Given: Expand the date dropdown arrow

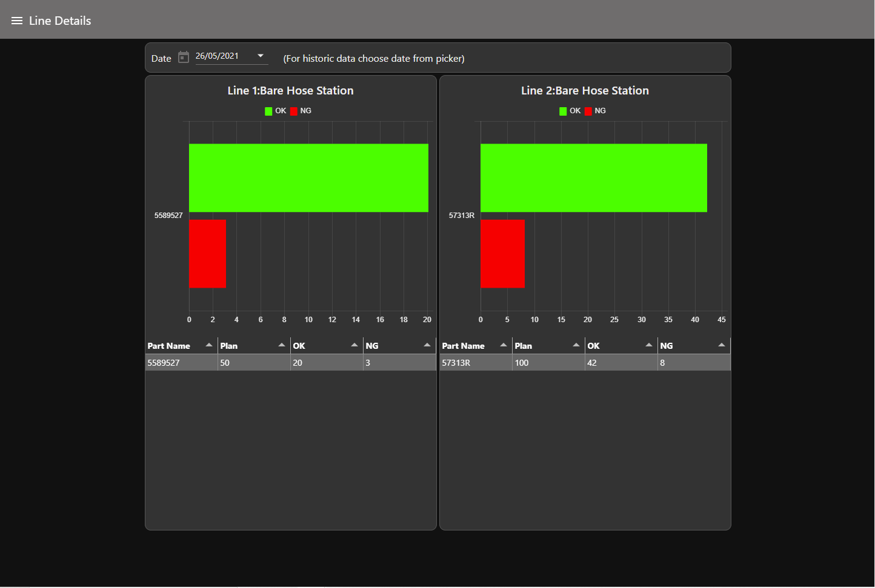Looking at the screenshot, I should tap(261, 56).
